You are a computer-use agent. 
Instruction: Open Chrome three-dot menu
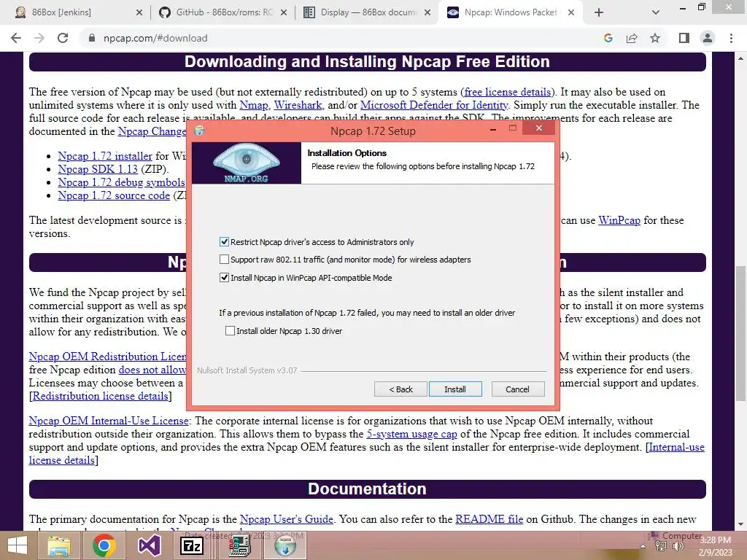coord(731,38)
